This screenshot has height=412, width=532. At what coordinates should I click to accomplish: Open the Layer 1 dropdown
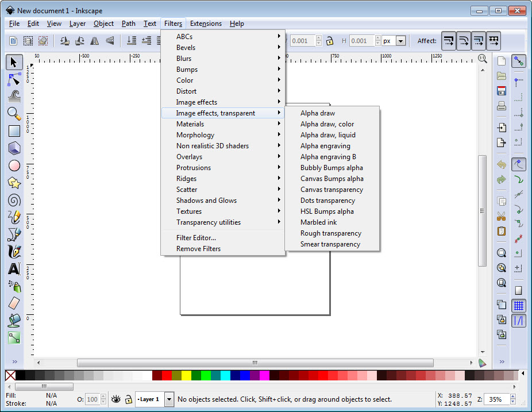(x=169, y=399)
